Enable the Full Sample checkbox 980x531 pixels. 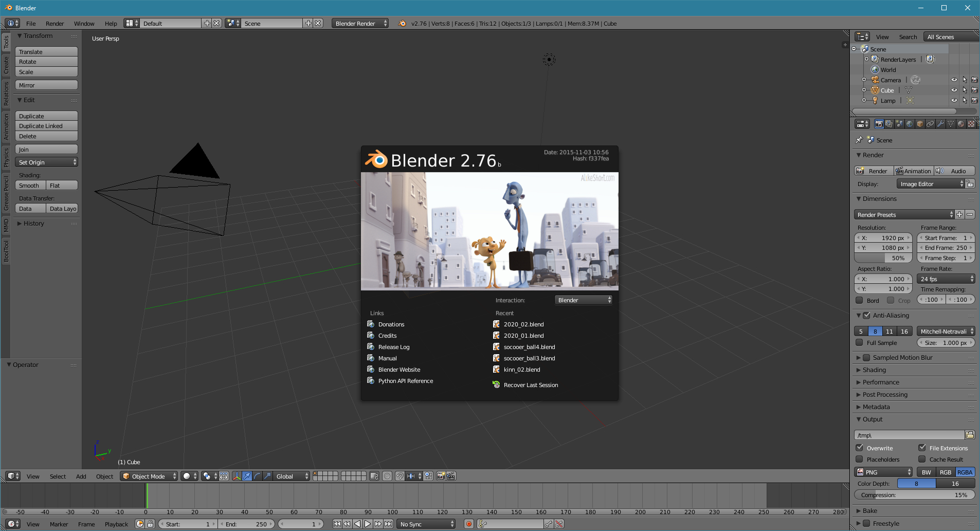pos(859,342)
